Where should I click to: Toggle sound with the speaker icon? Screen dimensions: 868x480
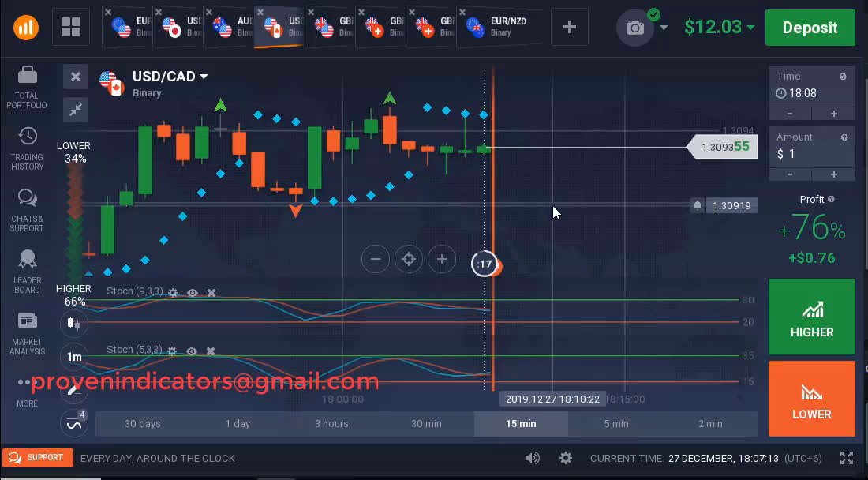coord(533,458)
